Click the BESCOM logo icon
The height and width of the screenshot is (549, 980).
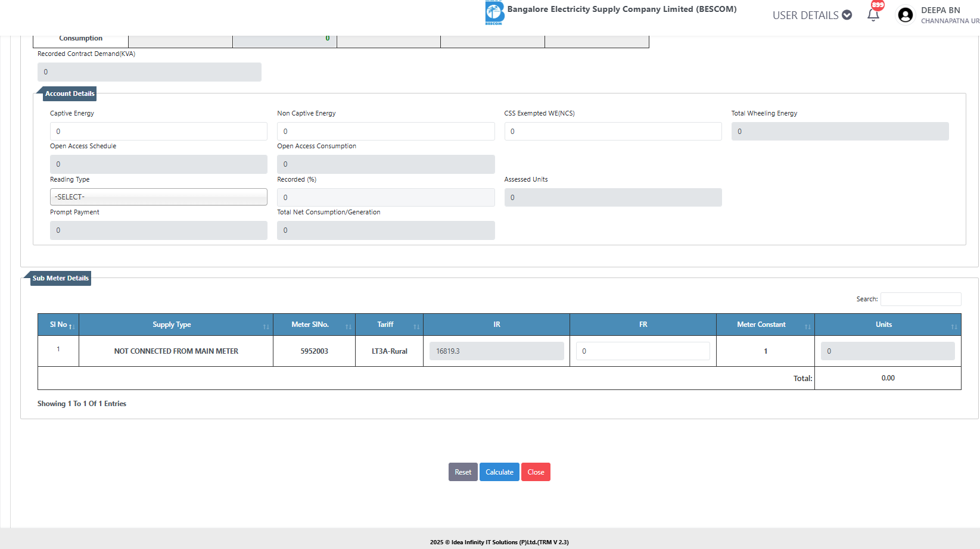coord(494,13)
